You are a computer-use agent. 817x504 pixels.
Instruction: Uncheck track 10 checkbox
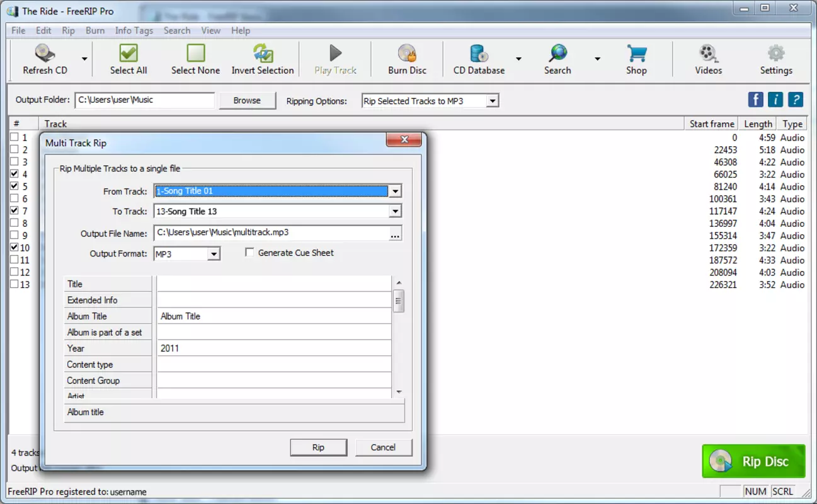coord(14,248)
